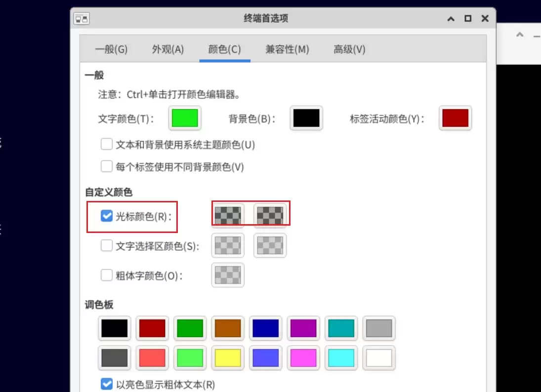541x392 pixels.
Task: Open the 高级(V) settings tab
Action: click(349, 49)
